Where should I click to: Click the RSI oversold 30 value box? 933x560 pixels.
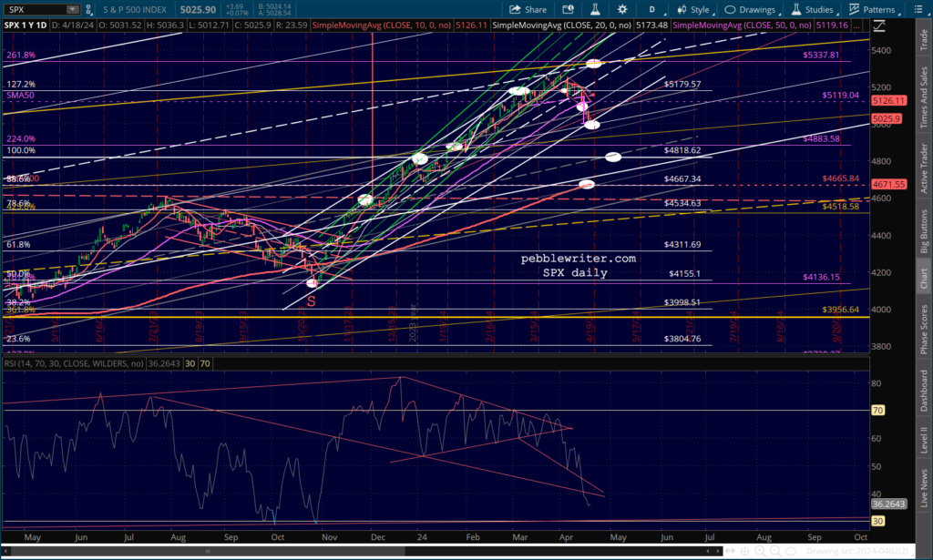pyautogui.click(x=190, y=363)
